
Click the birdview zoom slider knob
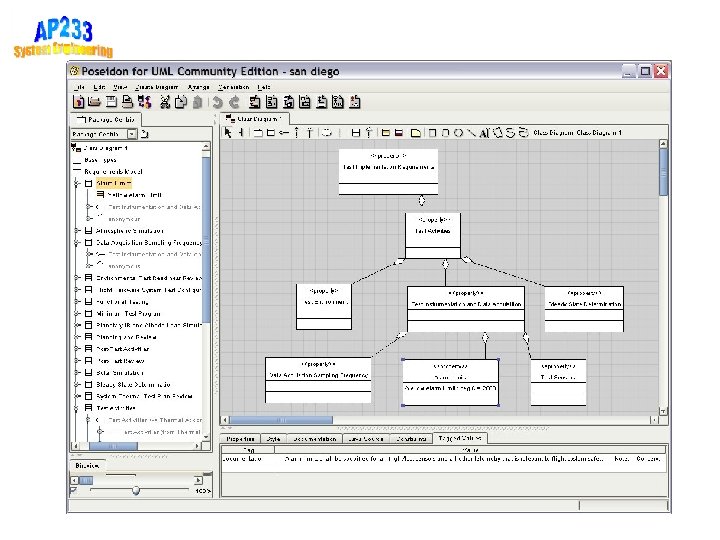[136, 490]
